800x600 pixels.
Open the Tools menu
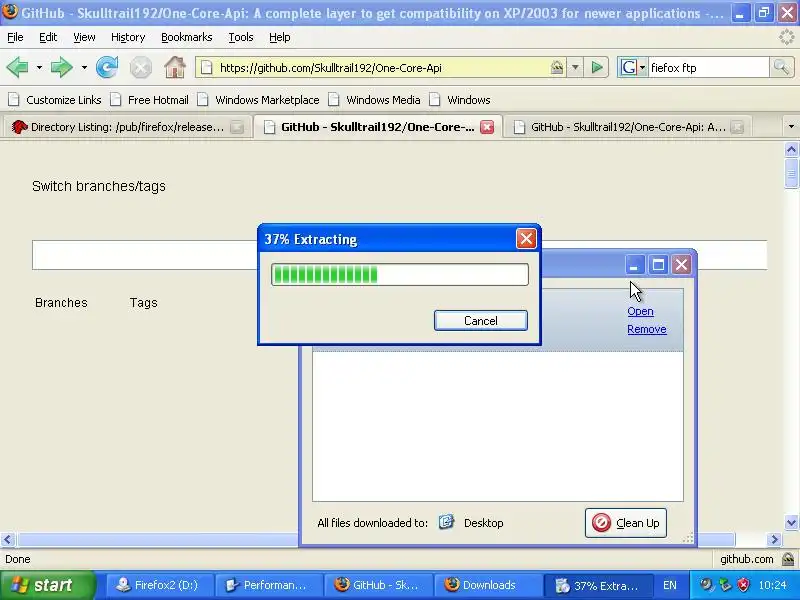click(241, 37)
